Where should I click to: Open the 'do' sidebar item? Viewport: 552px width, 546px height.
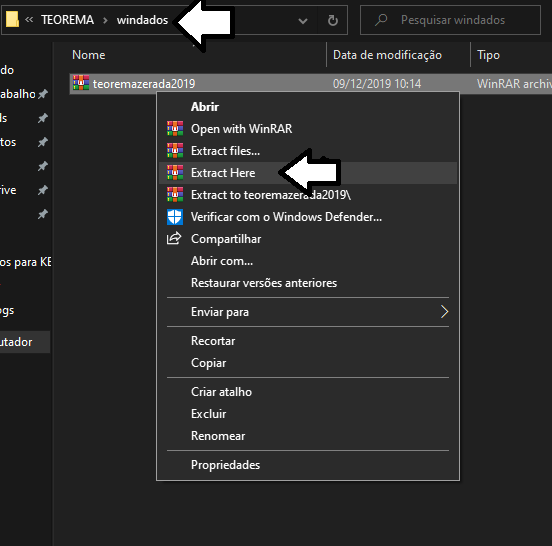(x=7, y=70)
